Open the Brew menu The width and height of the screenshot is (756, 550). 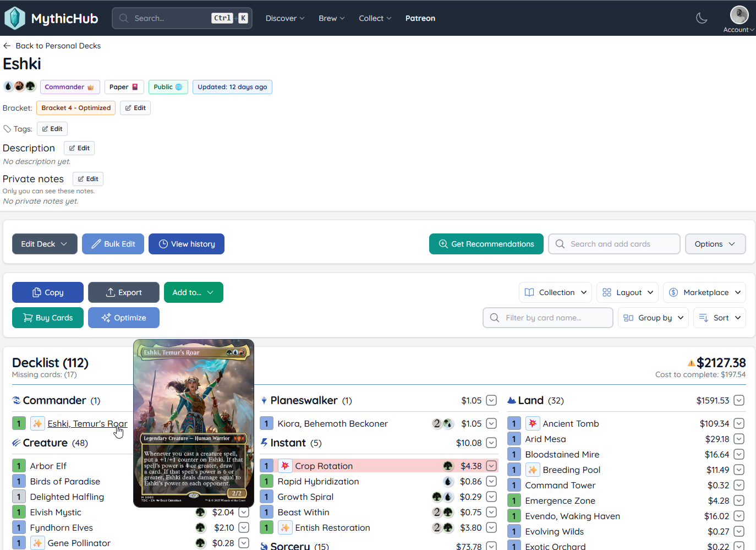point(331,18)
